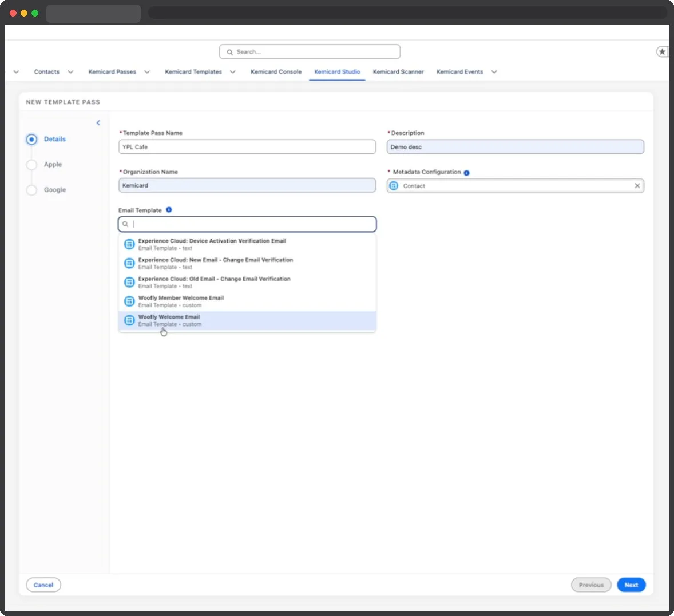Select the Apple step indicator
Viewport: 674px width, 616px height.
(x=31, y=165)
